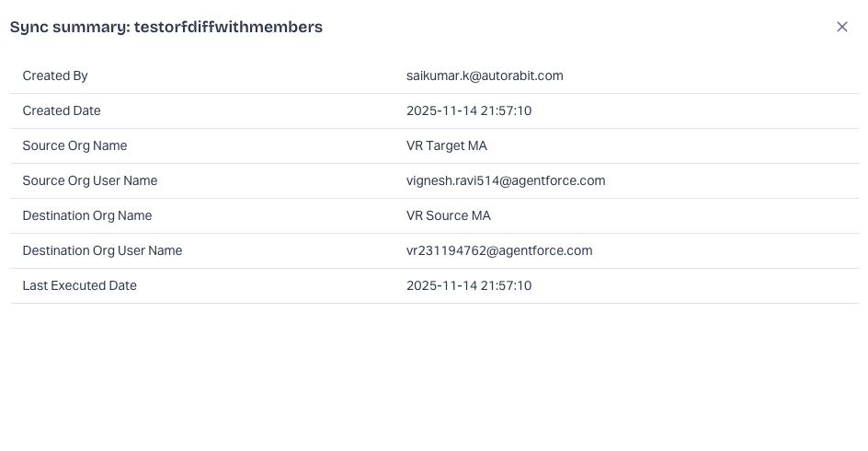Click the sync name testorfdiffwithmembers in title

click(x=228, y=27)
